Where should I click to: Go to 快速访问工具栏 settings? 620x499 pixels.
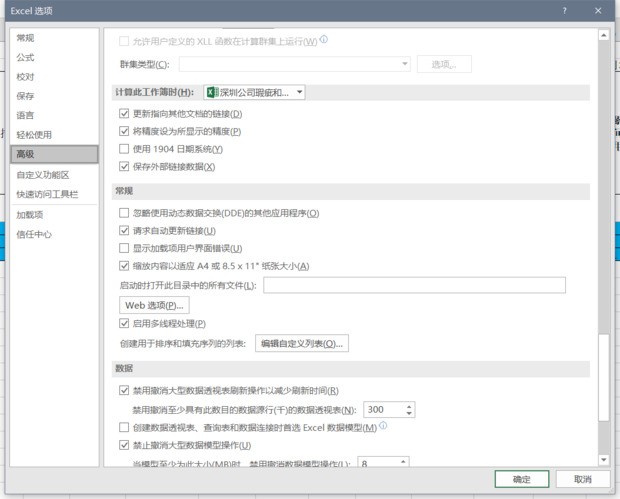click(47, 194)
